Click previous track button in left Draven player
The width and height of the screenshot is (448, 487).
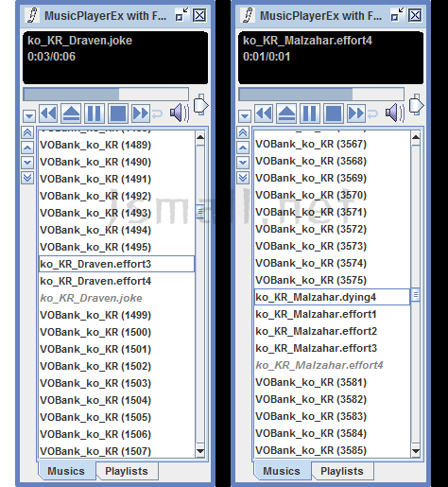pos(48,113)
